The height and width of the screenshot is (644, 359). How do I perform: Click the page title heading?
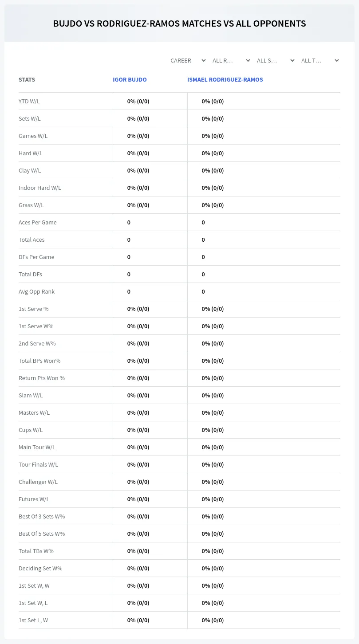[179, 24]
